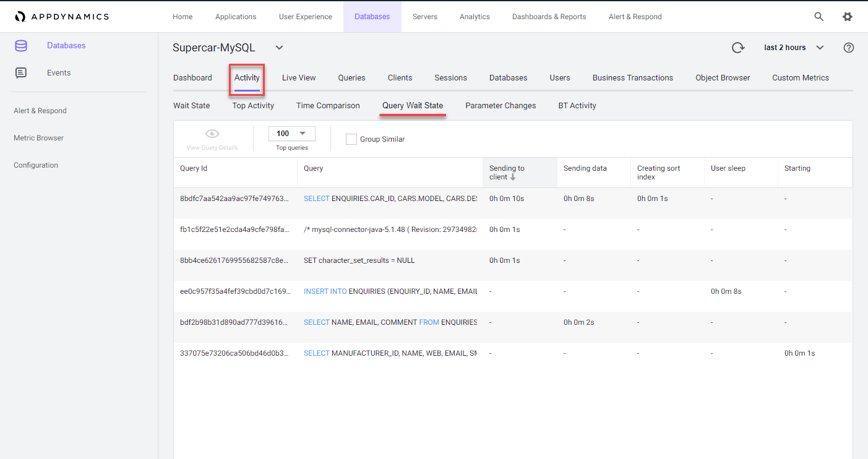The height and width of the screenshot is (459, 868).
Task: Open the Business Transactions tab
Action: (633, 78)
